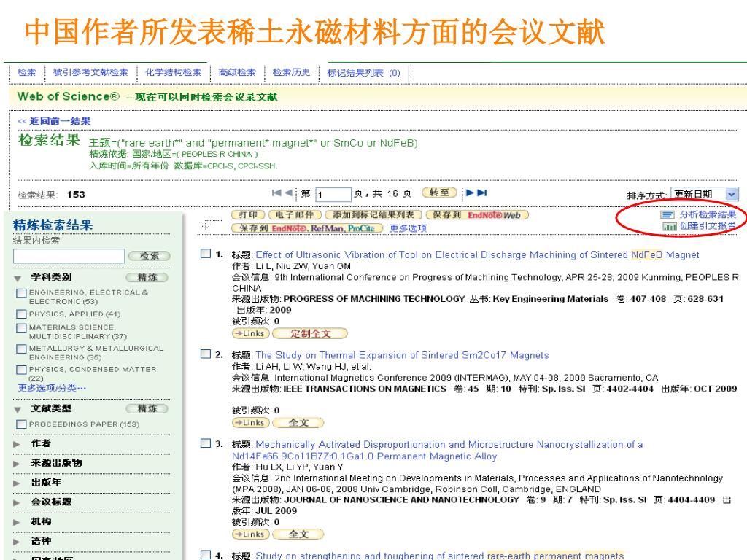Click 保存到 EndNote Web button

tap(477, 215)
